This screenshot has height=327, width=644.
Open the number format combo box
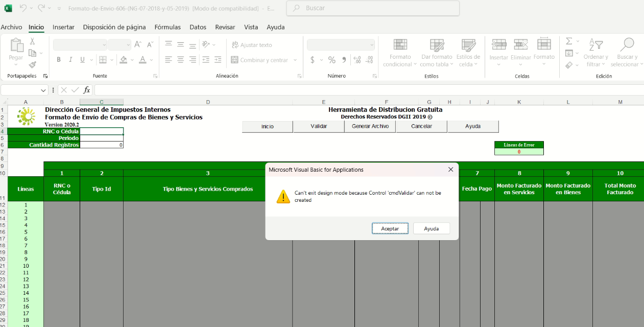[x=341, y=45]
